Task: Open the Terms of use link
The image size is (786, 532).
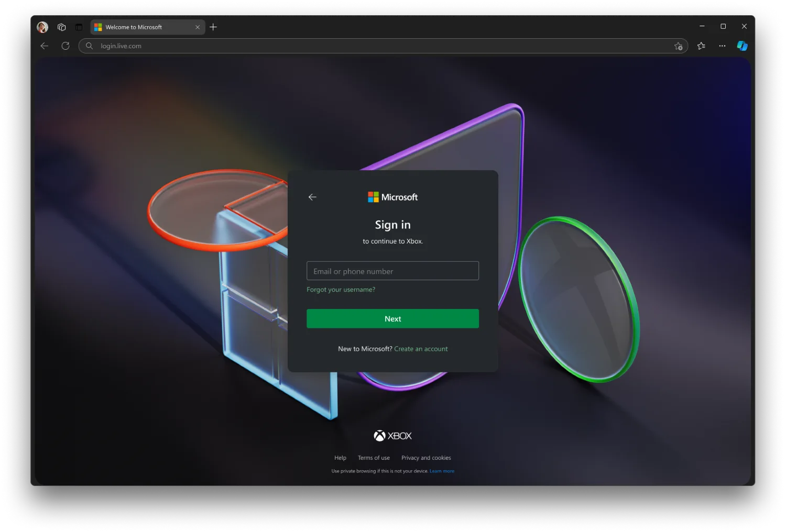Action: coord(374,458)
